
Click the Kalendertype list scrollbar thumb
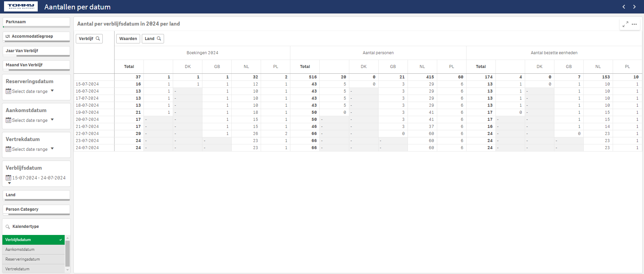[x=67, y=253]
